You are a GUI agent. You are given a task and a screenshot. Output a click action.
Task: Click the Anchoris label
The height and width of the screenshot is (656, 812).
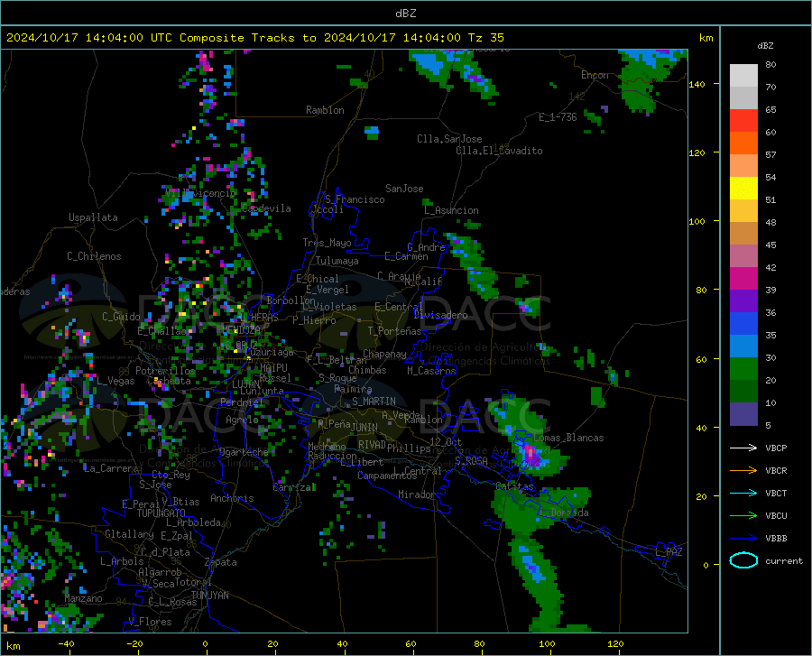[232, 499]
